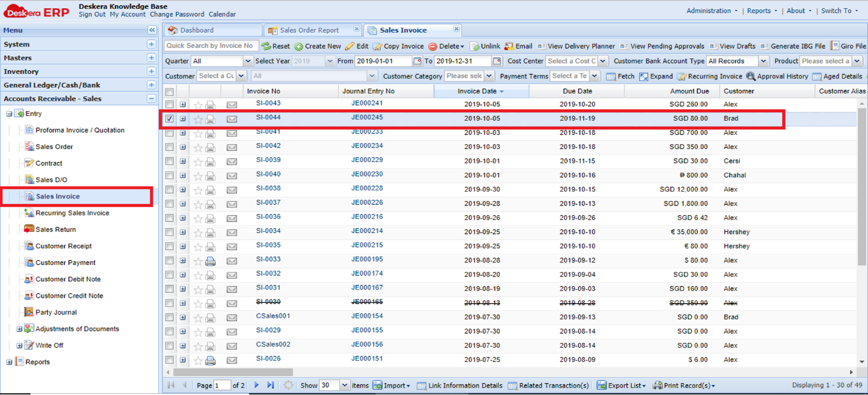Screen dimensions: 868x395
Task: Open Recurring Invoice toolbar item
Action: click(x=710, y=77)
